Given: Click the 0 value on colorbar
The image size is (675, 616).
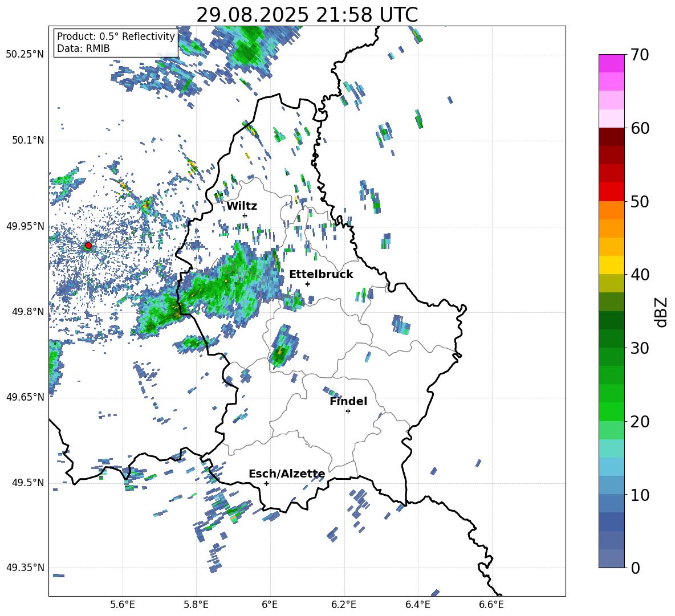Looking at the screenshot, I should click(x=635, y=568).
